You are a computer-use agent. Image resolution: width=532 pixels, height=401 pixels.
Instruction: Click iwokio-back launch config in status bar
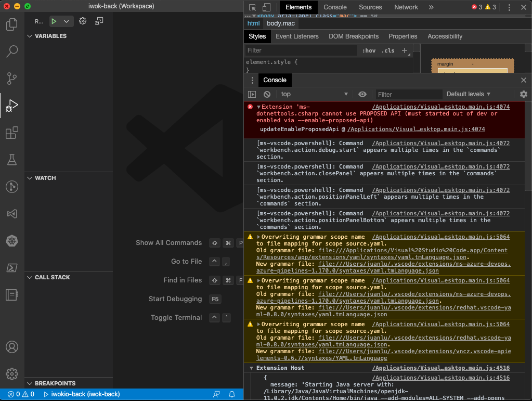(82, 394)
